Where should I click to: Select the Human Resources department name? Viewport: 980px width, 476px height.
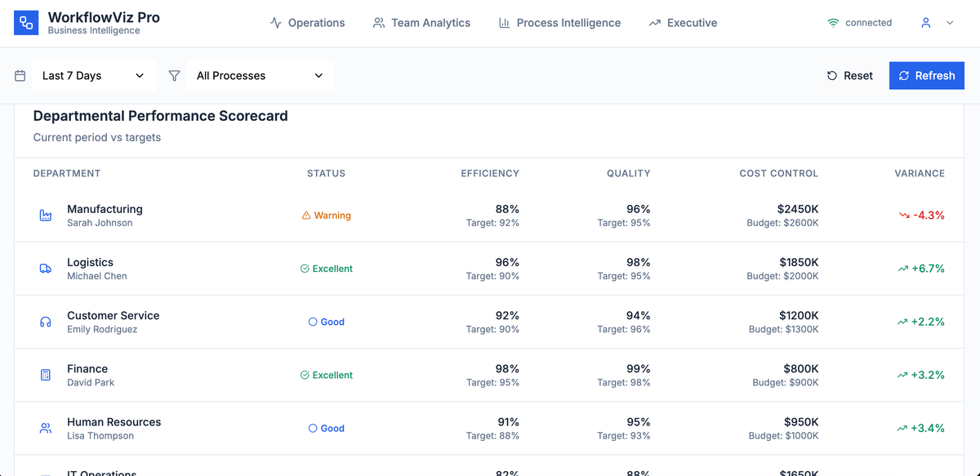114,422
